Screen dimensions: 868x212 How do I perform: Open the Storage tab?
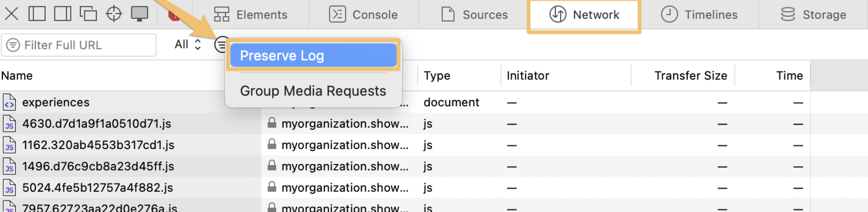tap(814, 15)
